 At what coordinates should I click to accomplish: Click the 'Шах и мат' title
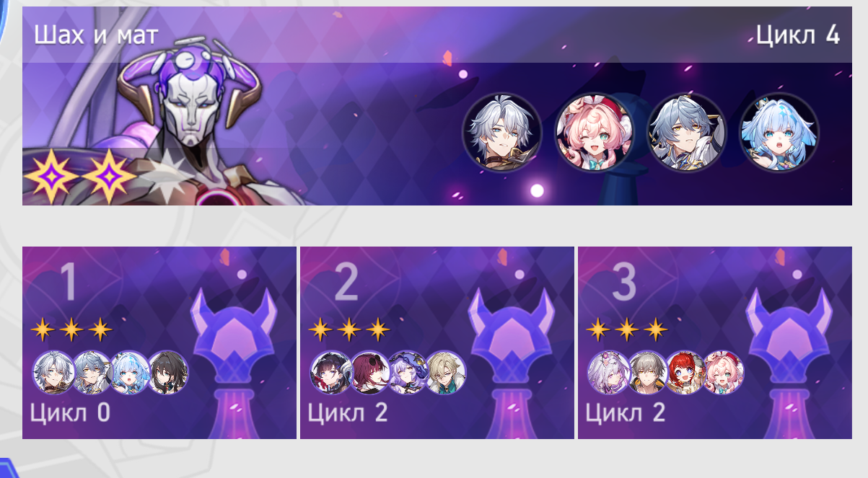(x=96, y=35)
